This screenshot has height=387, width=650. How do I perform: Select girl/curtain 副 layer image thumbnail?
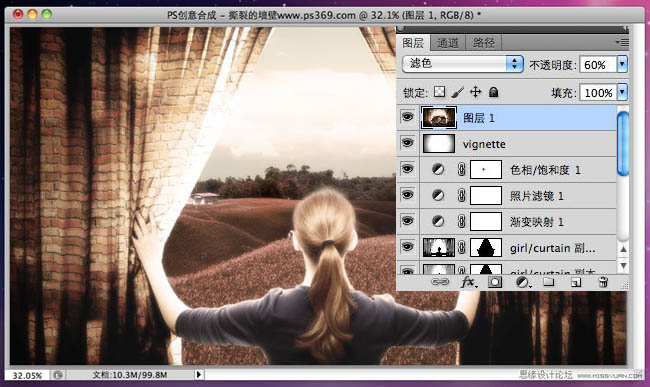(439, 248)
